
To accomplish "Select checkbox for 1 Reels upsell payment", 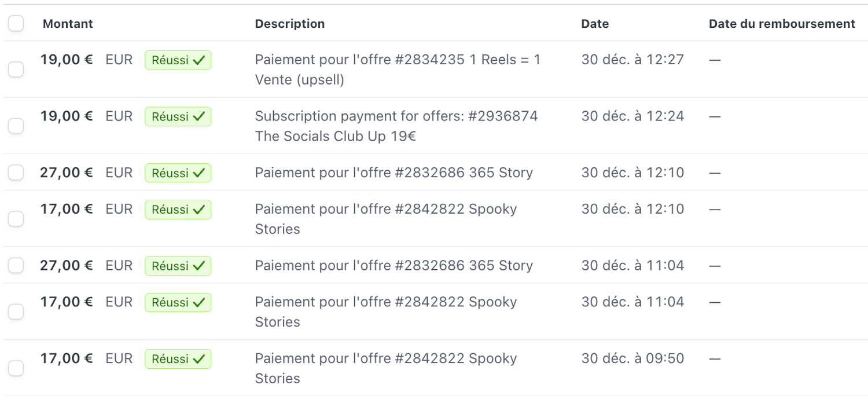I will (16, 69).
